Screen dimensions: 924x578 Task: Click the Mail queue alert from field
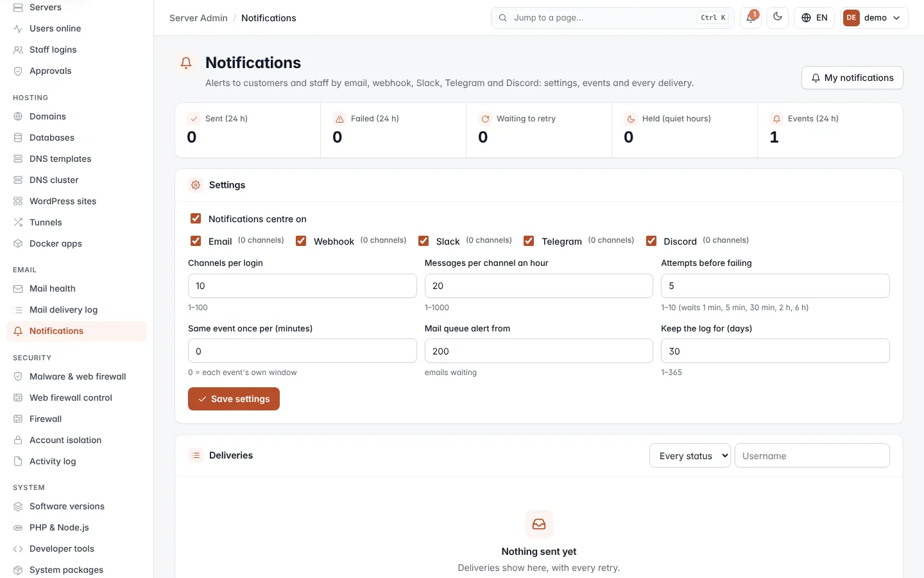coord(539,351)
